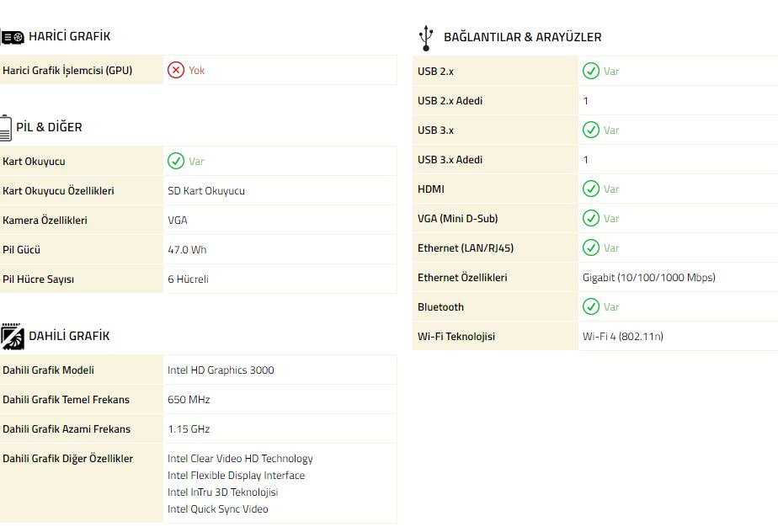Click the green check for Kart Okuyucu
The height and width of the screenshot is (532, 778).
(176, 161)
